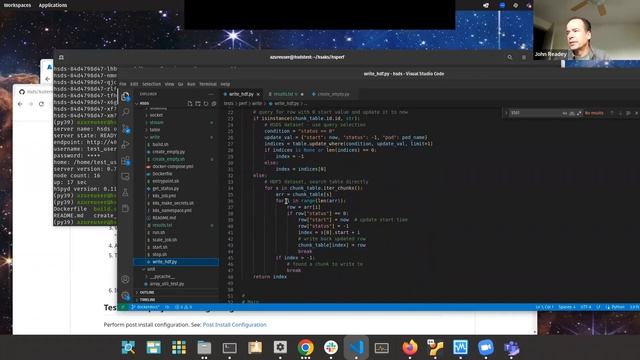Open the Run and Debug view

126,144
